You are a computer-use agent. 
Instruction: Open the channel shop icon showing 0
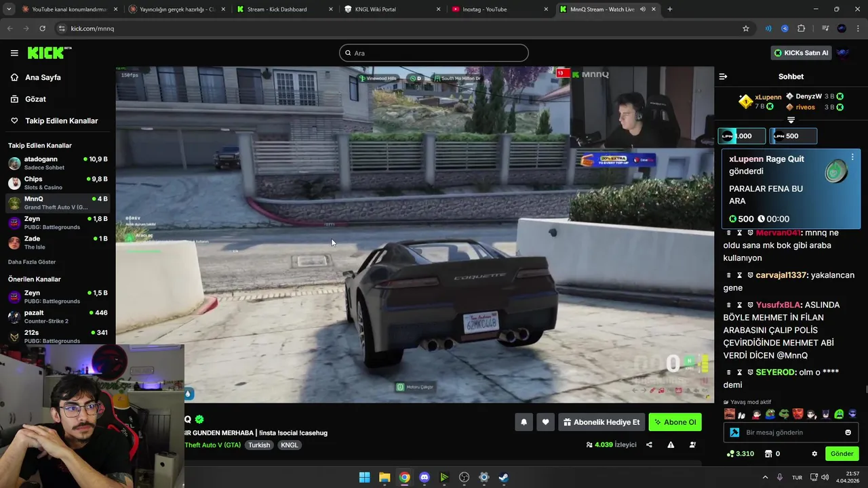coord(772,453)
